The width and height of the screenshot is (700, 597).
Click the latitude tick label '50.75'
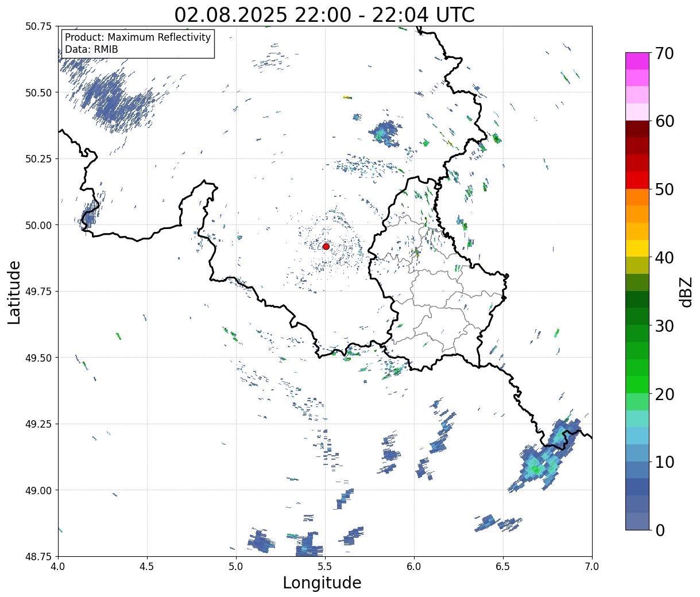(38, 26)
